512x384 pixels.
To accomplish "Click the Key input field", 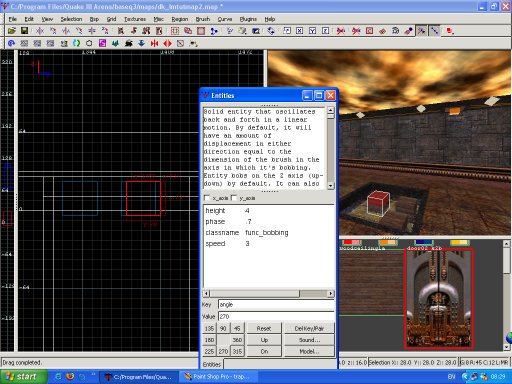I will [276, 304].
